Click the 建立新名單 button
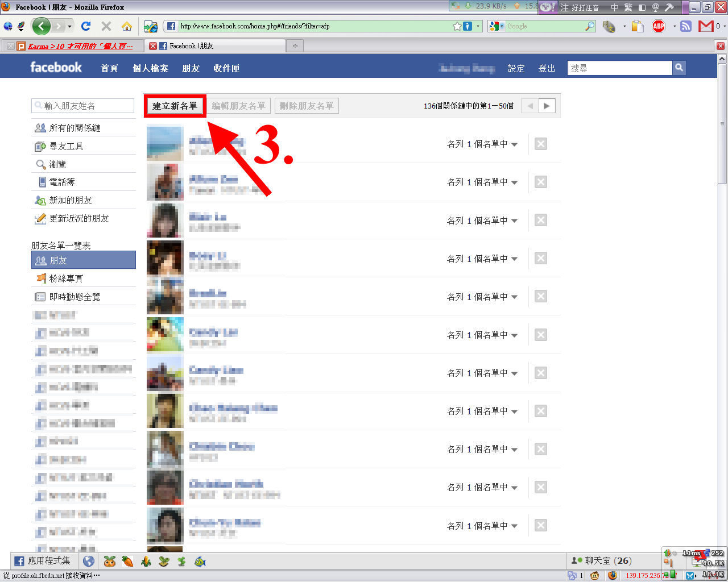The width and height of the screenshot is (728, 582). (175, 106)
